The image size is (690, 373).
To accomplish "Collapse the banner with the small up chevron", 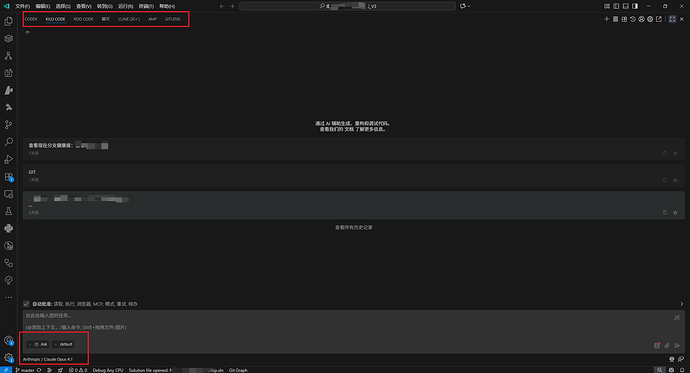I will pos(28,32).
